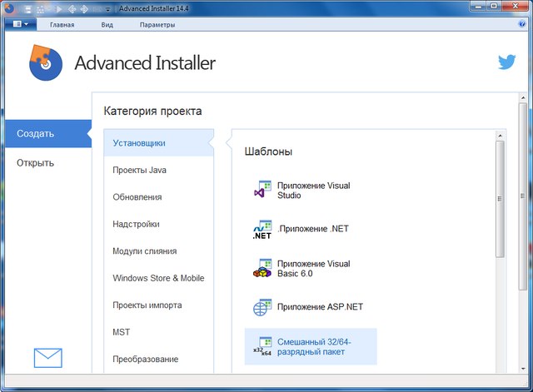Open the Главная ribbon tab
This screenshot has width=533, height=392.
(62, 25)
